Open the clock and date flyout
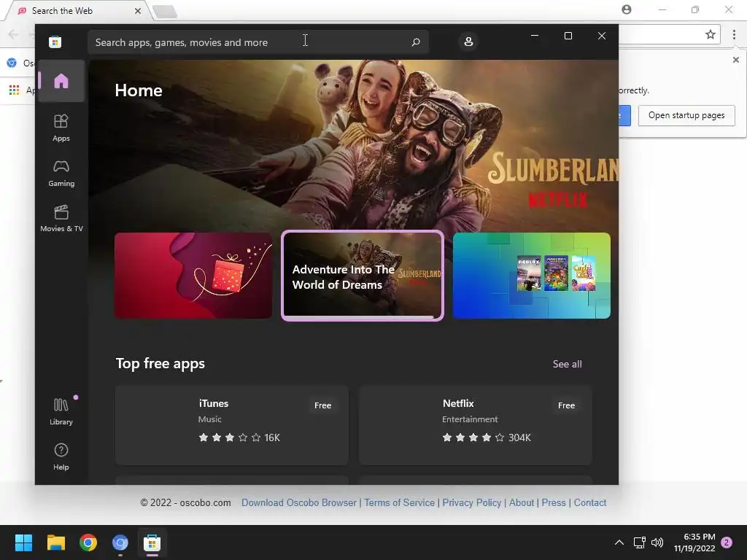Image resolution: width=747 pixels, height=560 pixels. tap(694, 542)
